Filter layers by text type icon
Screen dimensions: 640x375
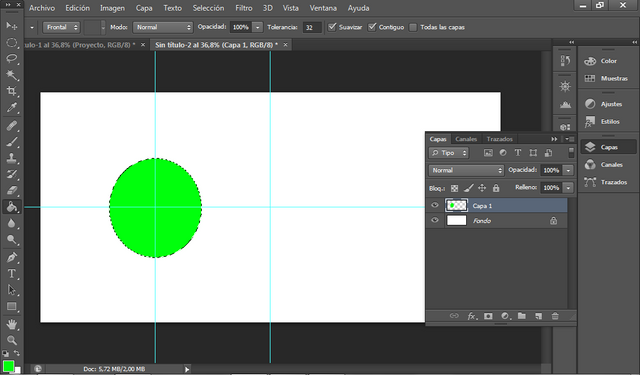[518, 153]
